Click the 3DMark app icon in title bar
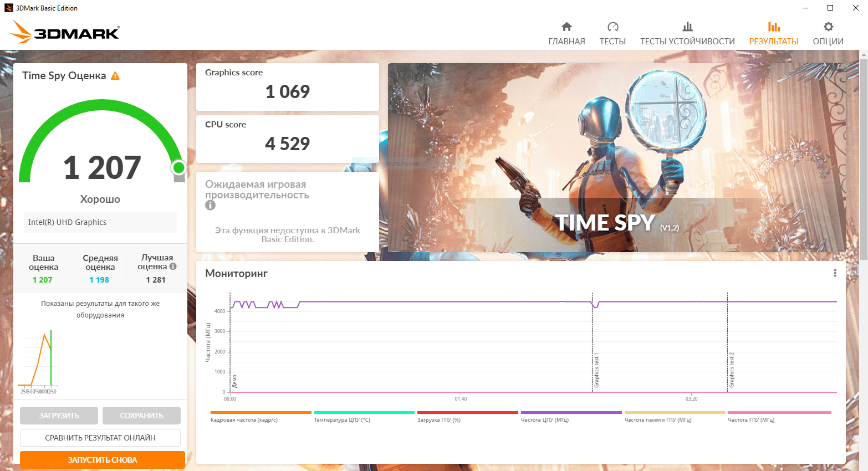The height and width of the screenshot is (471, 868). (8, 8)
